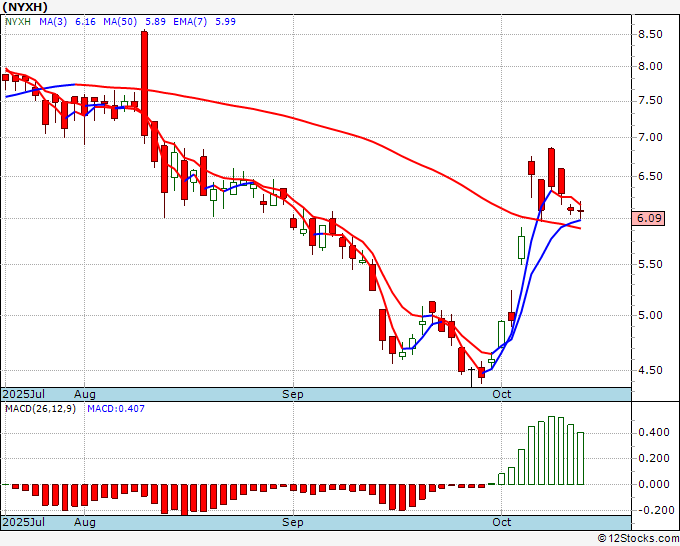
Task: Click Aug on the MACD date axis
Action: 85,522
